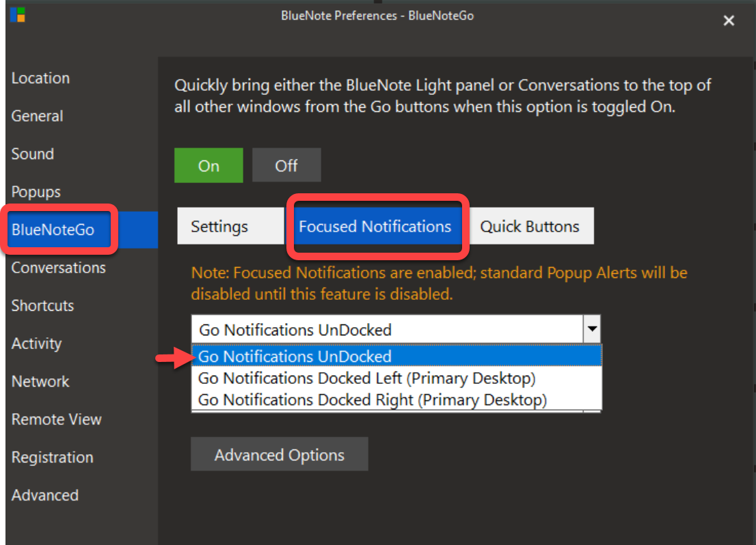Open the Shortcuts preferences section
The image size is (756, 545).
pyautogui.click(x=42, y=305)
